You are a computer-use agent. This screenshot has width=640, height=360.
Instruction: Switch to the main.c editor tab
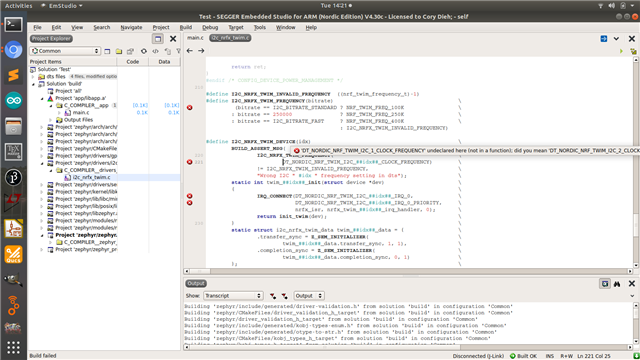click(x=195, y=38)
